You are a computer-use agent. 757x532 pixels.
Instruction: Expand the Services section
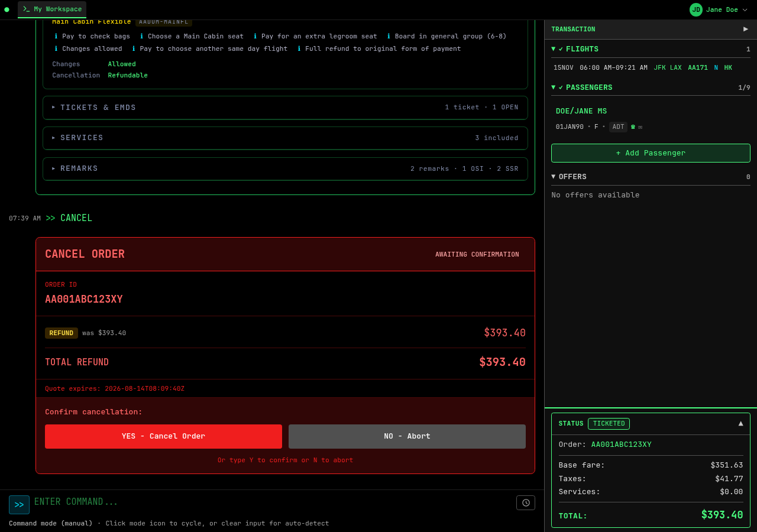point(285,138)
